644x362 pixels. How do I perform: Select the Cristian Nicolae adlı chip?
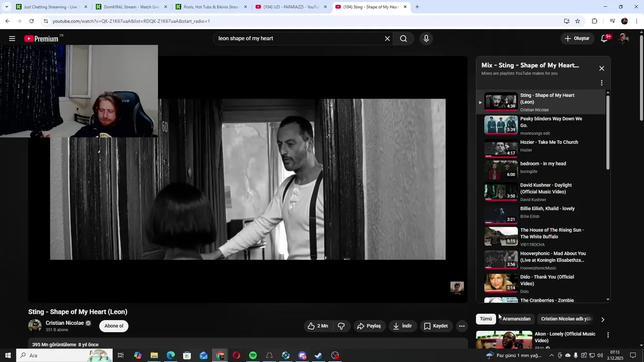tap(567, 319)
